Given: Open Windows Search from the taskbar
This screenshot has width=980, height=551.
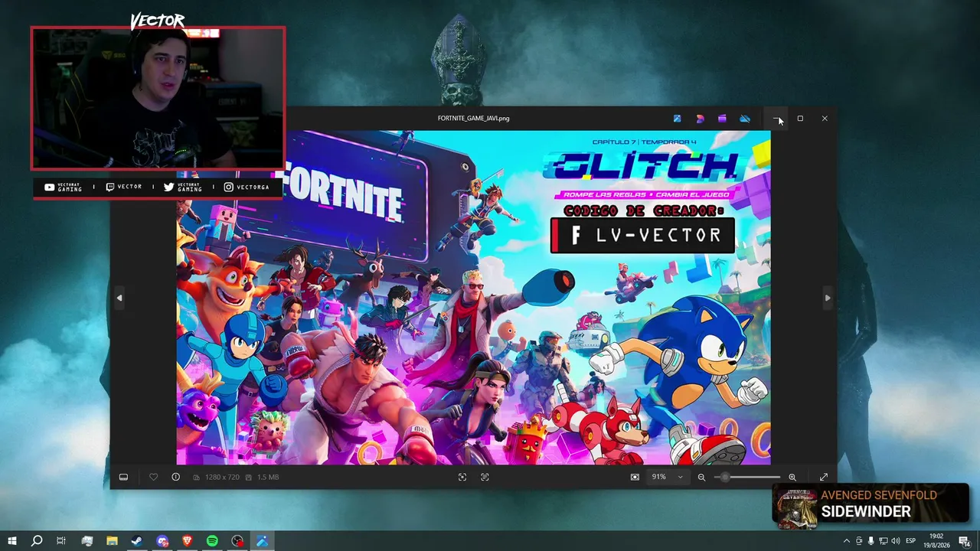Looking at the screenshot, I should tap(36, 541).
